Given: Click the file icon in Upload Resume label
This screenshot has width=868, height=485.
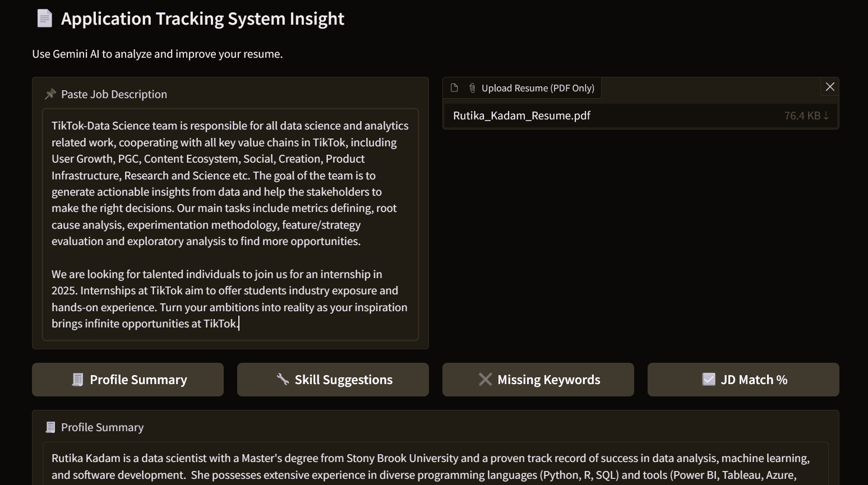Looking at the screenshot, I should [455, 88].
